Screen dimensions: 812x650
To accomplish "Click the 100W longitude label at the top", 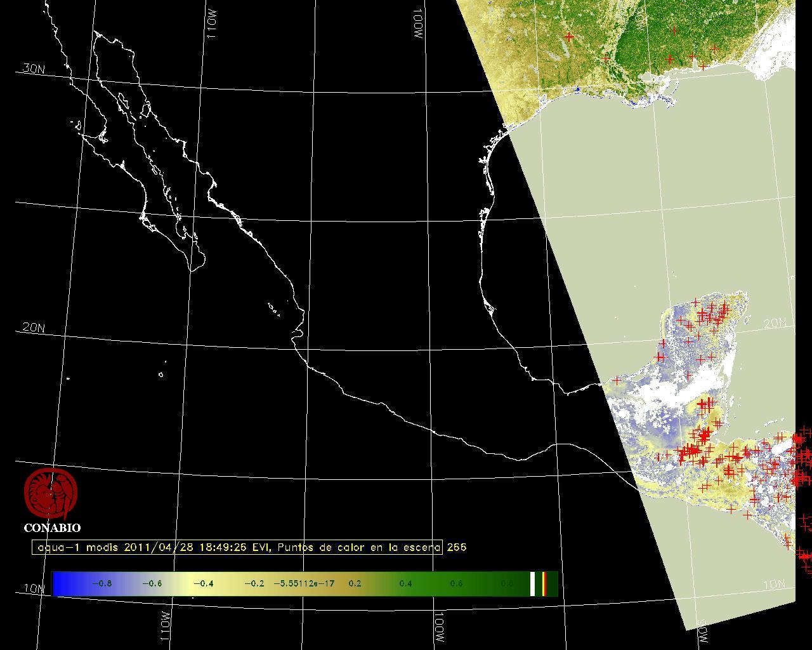I will pyautogui.click(x=418, y=25).
